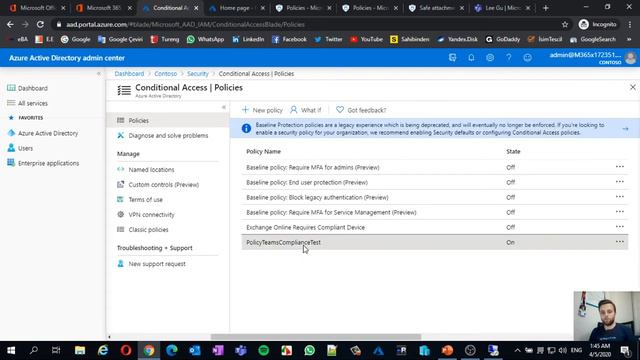
Task: Open ellipsis menu for Block legacy authentication
Action: (x=620, y=197)
